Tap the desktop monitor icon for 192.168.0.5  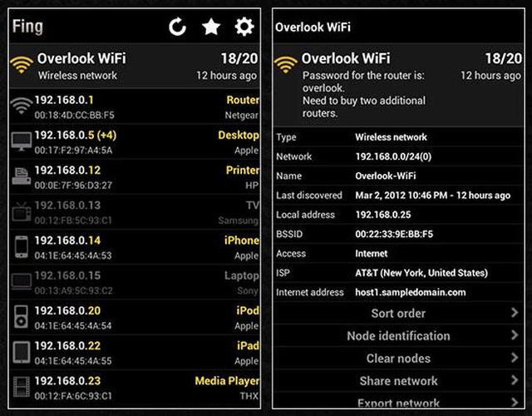click(x=21, y=141)
